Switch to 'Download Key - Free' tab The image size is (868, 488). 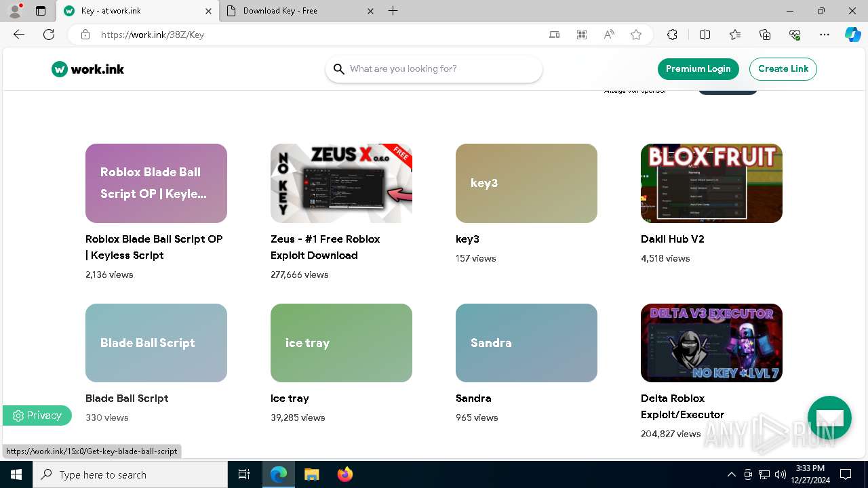coord(300,11)
